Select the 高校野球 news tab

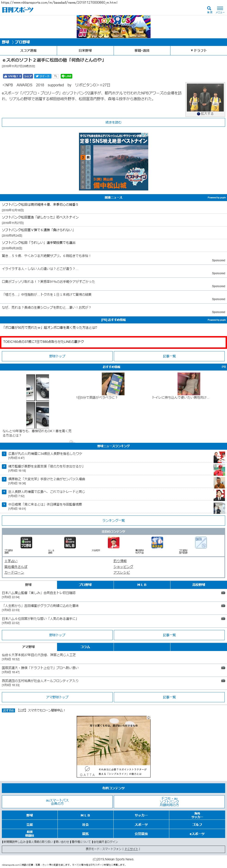198,585
